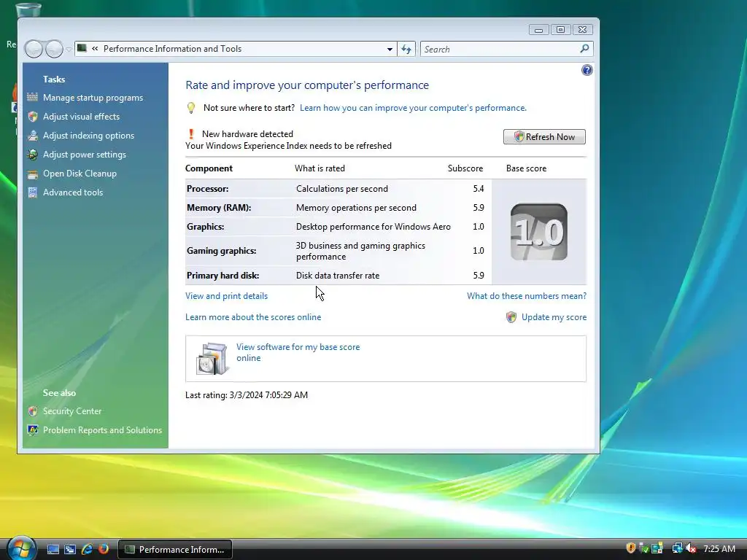Click the 7:25 AM taskbar clock
Image resolution: width=747 pixels, height=560 pixels.
719,549
